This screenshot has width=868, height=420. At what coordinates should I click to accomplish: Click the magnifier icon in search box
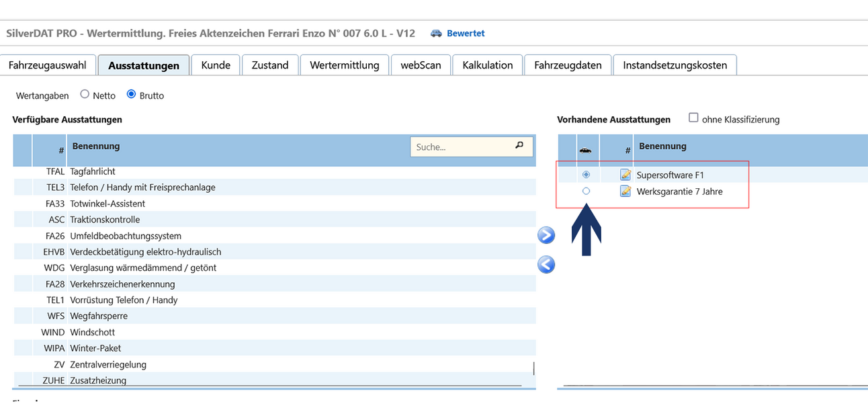[519, 145]
